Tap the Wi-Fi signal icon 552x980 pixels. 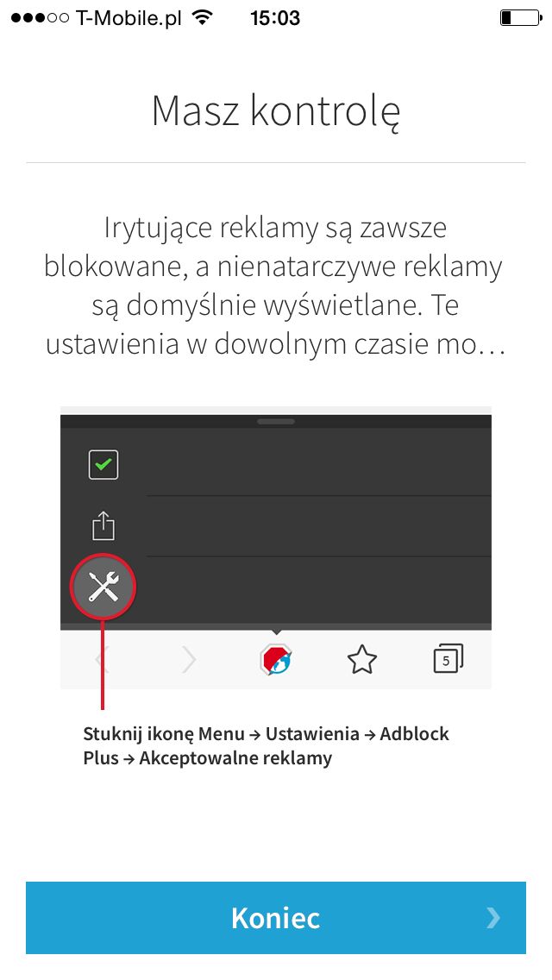point(201,17)
